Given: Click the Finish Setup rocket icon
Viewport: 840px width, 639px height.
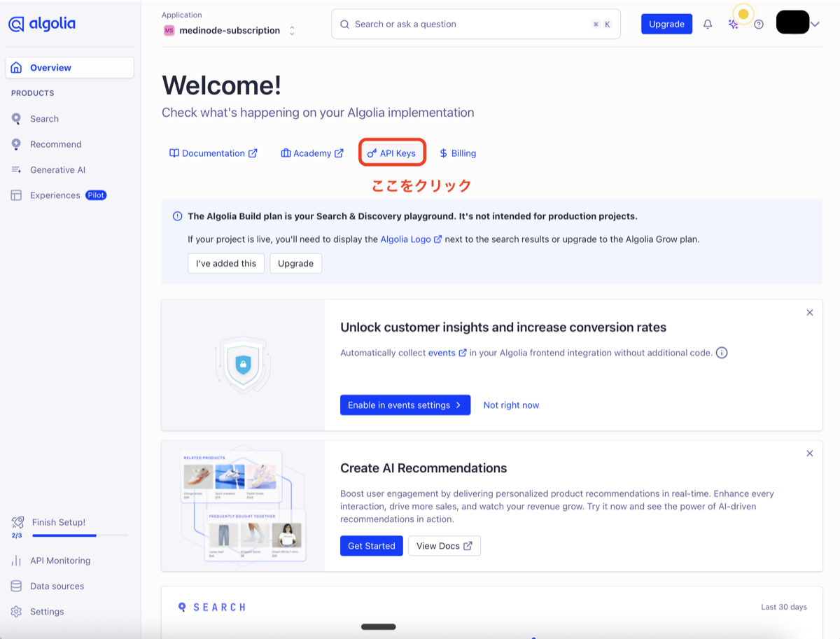Looking at the screenshot, I should 17,522.
